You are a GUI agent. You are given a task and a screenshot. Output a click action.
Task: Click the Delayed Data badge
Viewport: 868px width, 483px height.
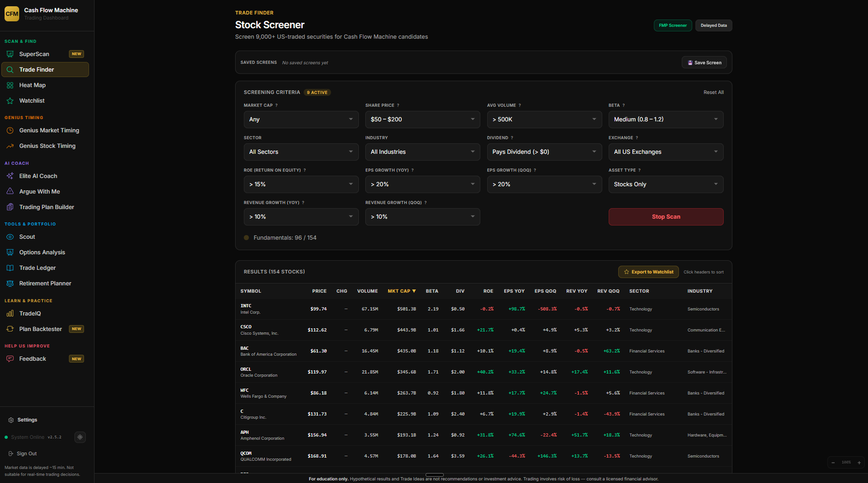pyautogui.click(x=713, y=26)
